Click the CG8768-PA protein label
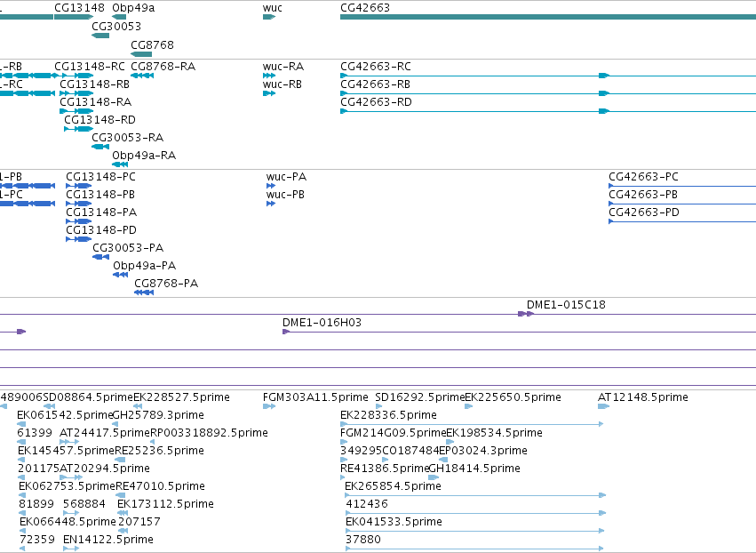This screenshot has width=756, height=553. point(166,285)
